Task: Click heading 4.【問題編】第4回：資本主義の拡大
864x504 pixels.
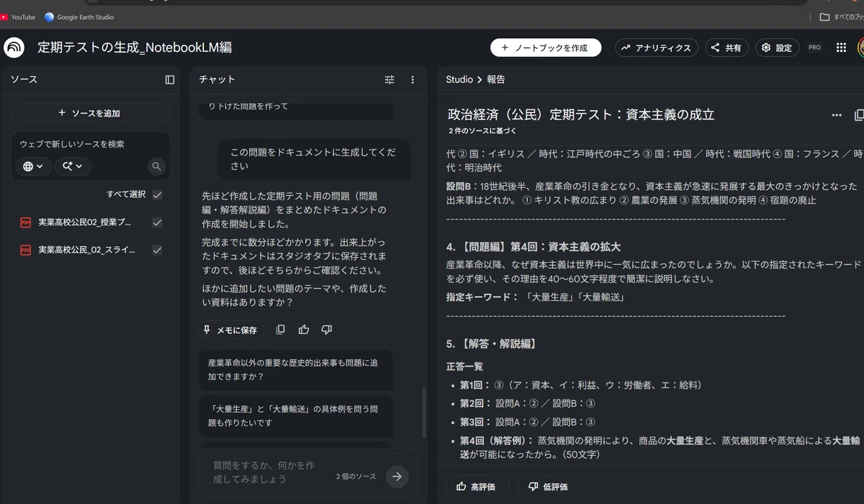Action: [533, 247]
